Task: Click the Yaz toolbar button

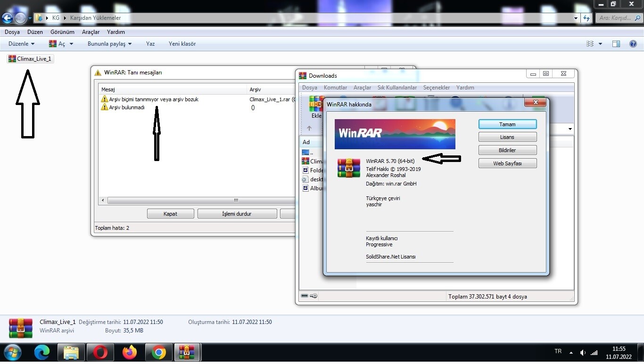Action: 150,44
